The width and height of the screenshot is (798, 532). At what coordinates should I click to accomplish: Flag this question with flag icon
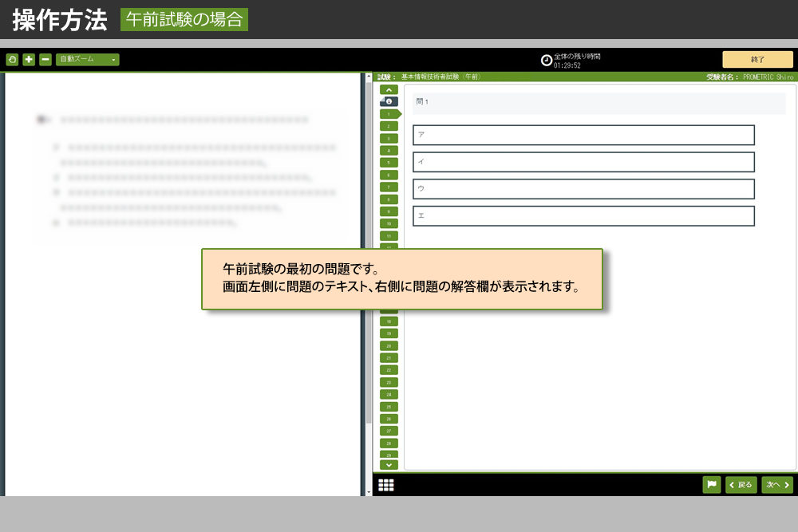[x=712, y=485]
